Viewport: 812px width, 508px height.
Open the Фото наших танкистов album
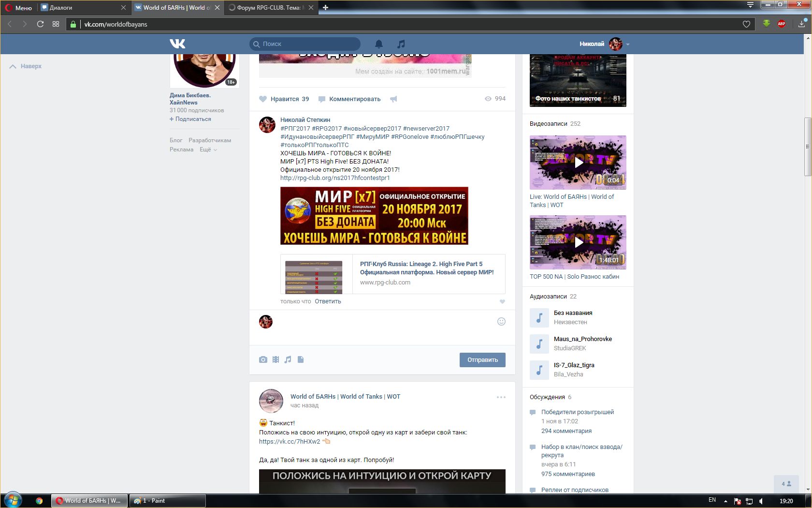pyautogui.click(x=578, y=81)
